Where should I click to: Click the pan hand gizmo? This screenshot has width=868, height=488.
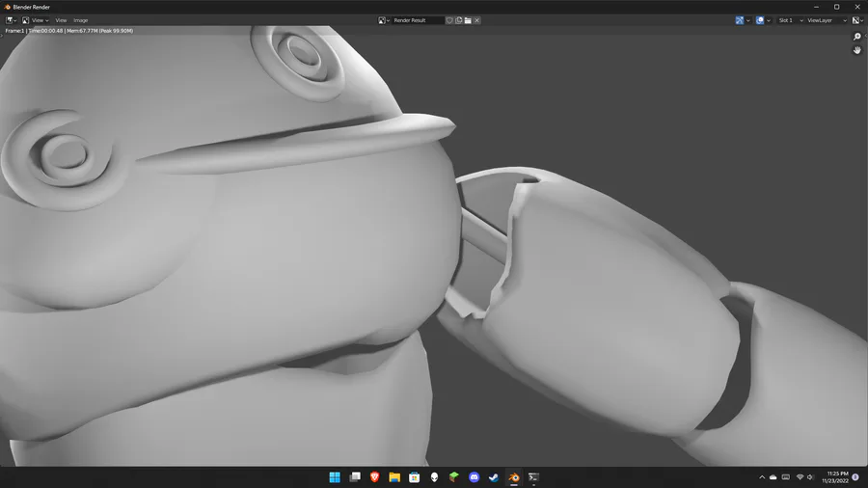pyautogui.click(x=857, y=50)
